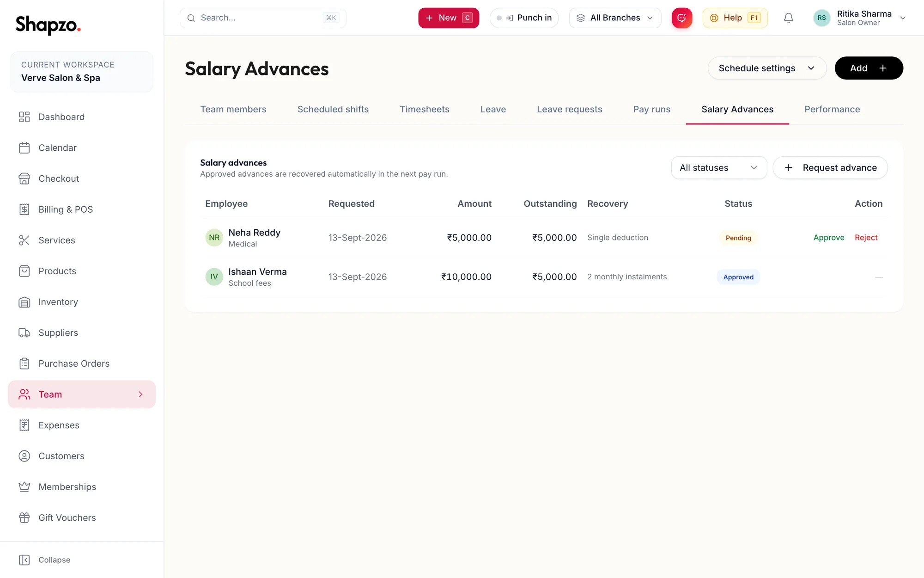The width and height of the screenshot is (924, 578).
Task: Click the Customers person icon
Action: click(24, 456)
